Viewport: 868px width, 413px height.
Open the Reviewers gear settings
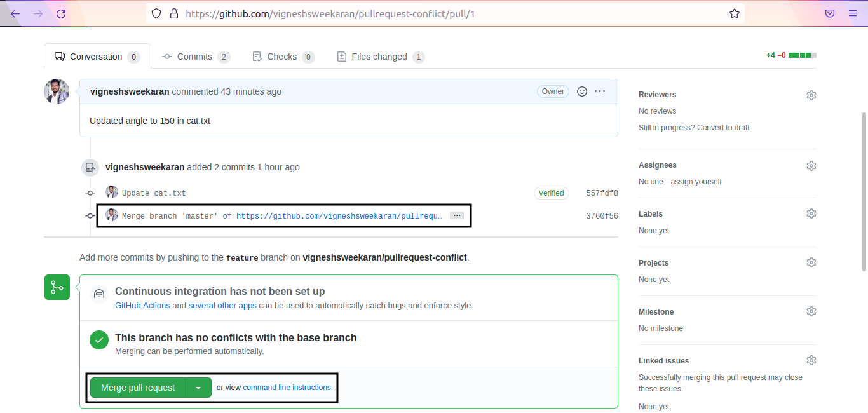click(811, 95)
